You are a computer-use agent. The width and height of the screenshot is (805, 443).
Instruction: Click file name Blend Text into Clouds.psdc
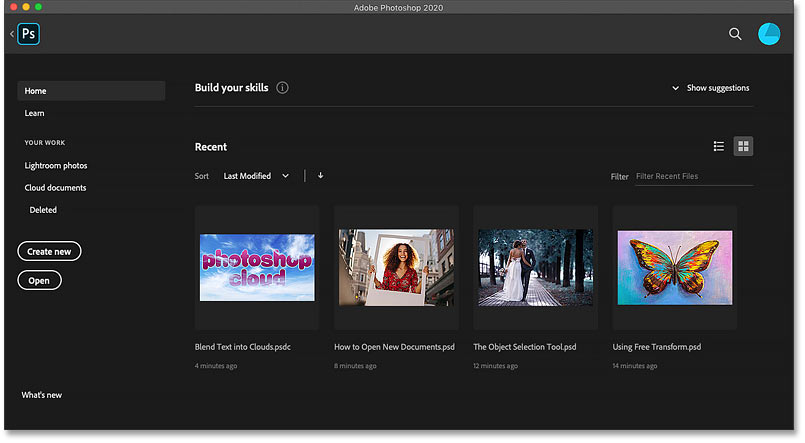coord(242,346)
